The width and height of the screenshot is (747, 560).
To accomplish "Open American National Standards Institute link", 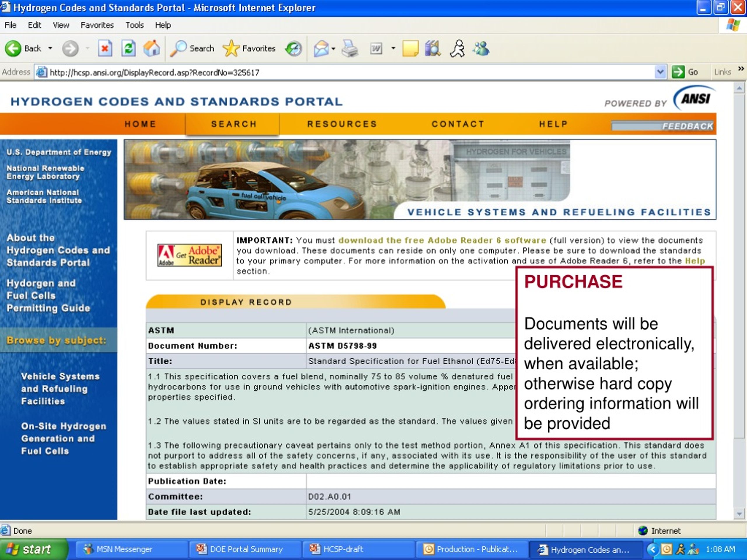I will point(44,197).
